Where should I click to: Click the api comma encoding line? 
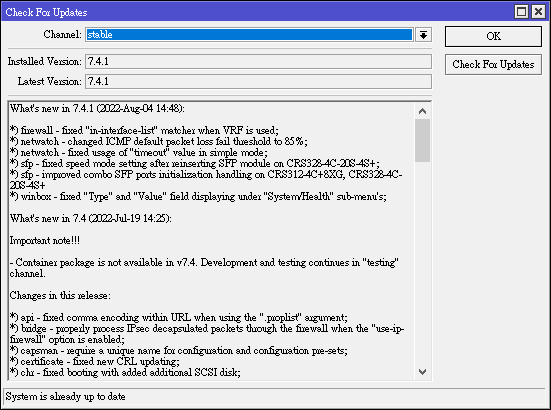[x=179, y=318]
